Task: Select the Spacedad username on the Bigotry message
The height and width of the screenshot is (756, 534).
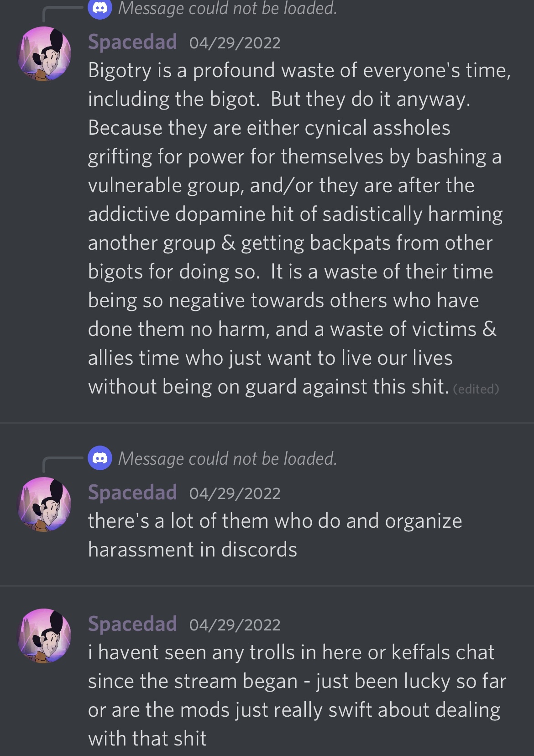Action: (x=132, y=42)
